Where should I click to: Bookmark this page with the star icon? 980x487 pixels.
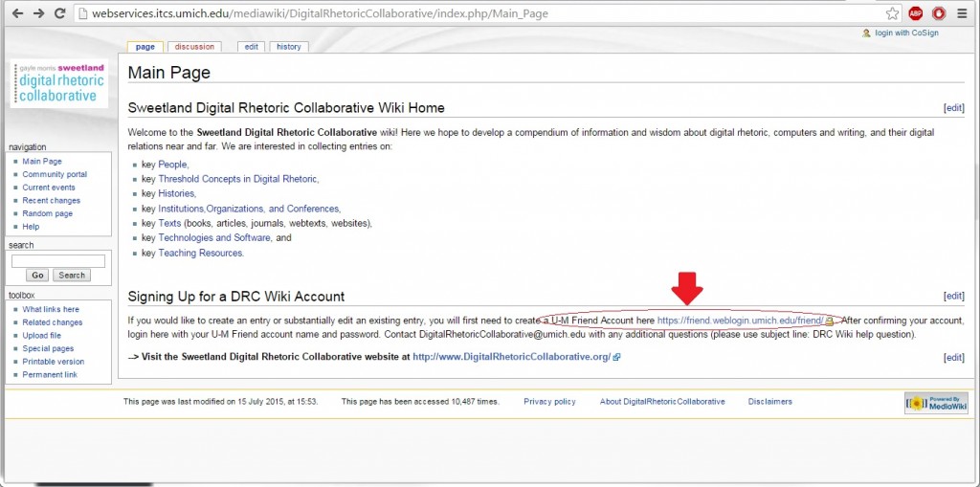click(x=893, y=13)
